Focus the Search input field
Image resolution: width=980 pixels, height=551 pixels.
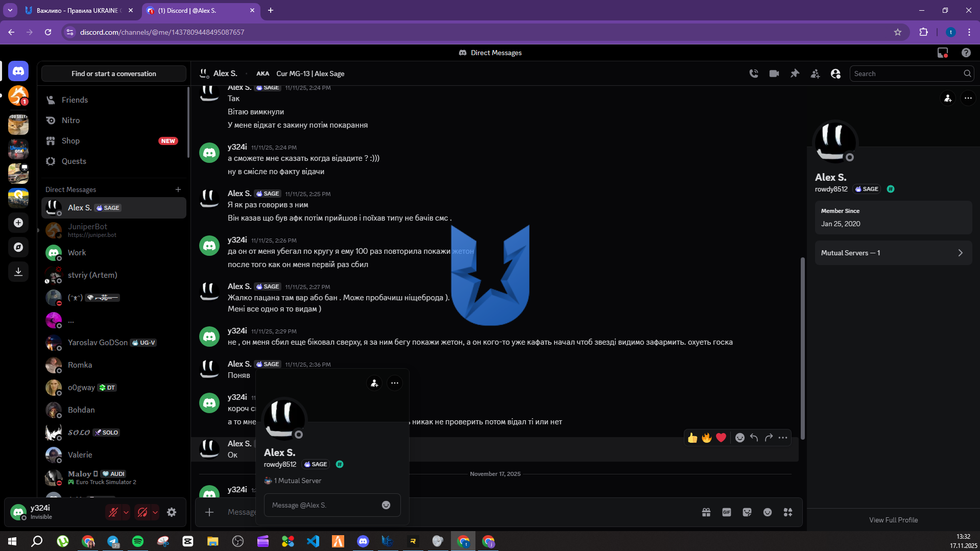point(912,74)
